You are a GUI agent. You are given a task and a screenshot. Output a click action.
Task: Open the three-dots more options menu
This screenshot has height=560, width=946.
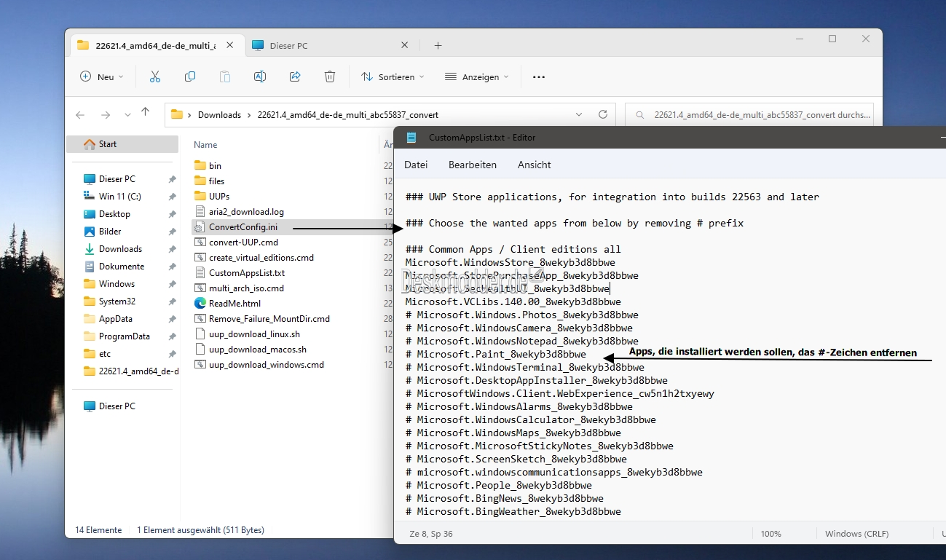[x=538, y=76]
